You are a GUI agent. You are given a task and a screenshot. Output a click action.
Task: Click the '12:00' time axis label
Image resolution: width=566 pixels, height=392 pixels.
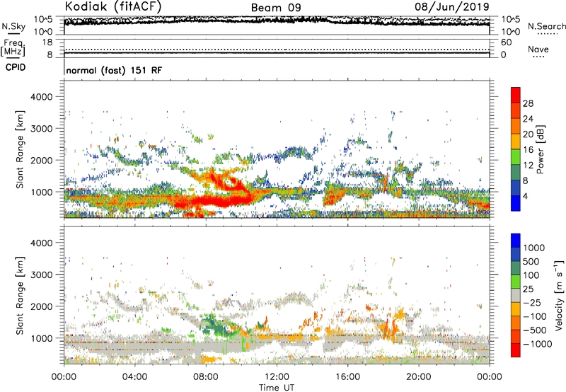click(x=277, y=377)
